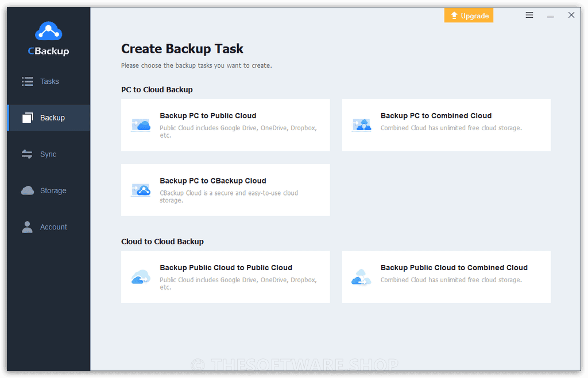Select Backup PC to Public Cloud
Screen dimensions: 588x378
[x=225, y=125]
